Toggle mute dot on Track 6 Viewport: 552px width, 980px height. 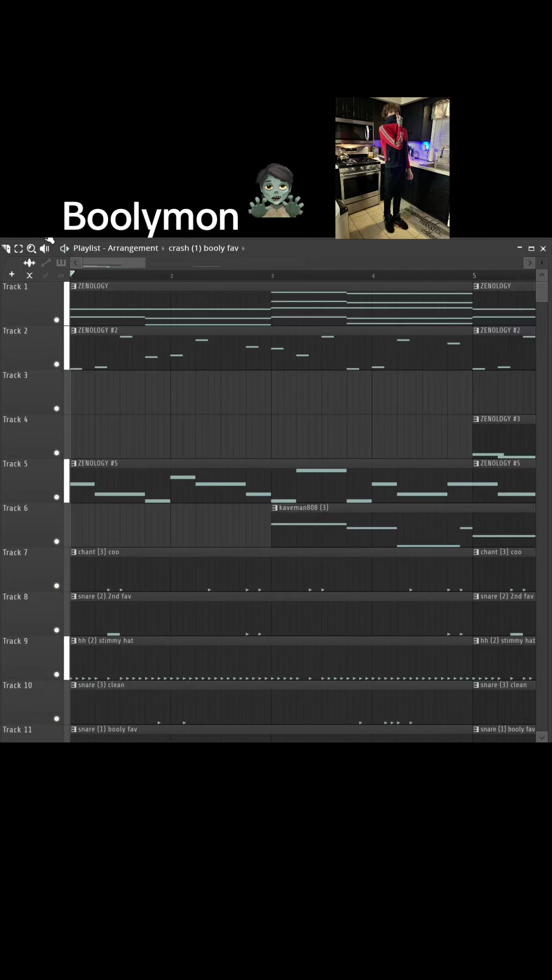pos(57,541)
